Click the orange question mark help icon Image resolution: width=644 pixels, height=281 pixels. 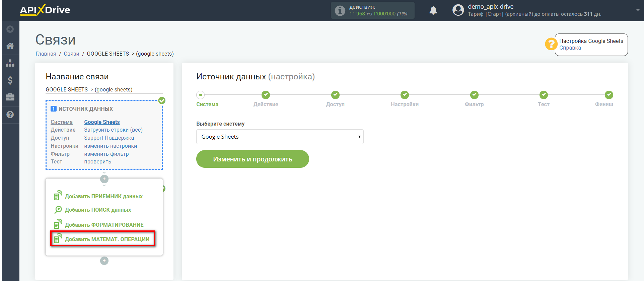[551, 44]
